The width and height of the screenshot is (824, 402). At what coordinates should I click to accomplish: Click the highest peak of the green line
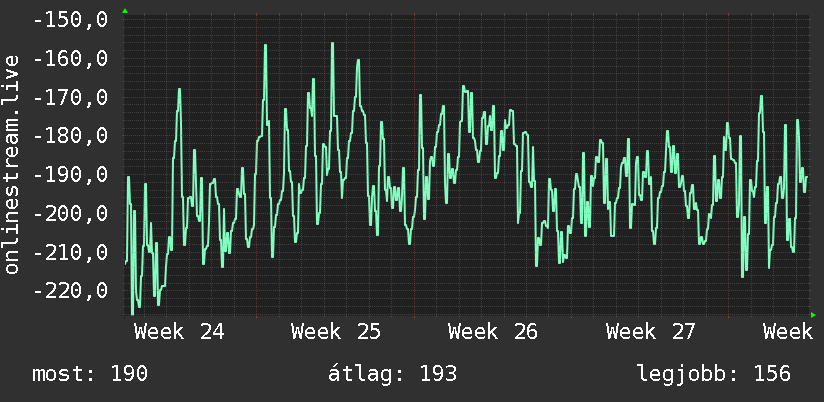(333, 44)
